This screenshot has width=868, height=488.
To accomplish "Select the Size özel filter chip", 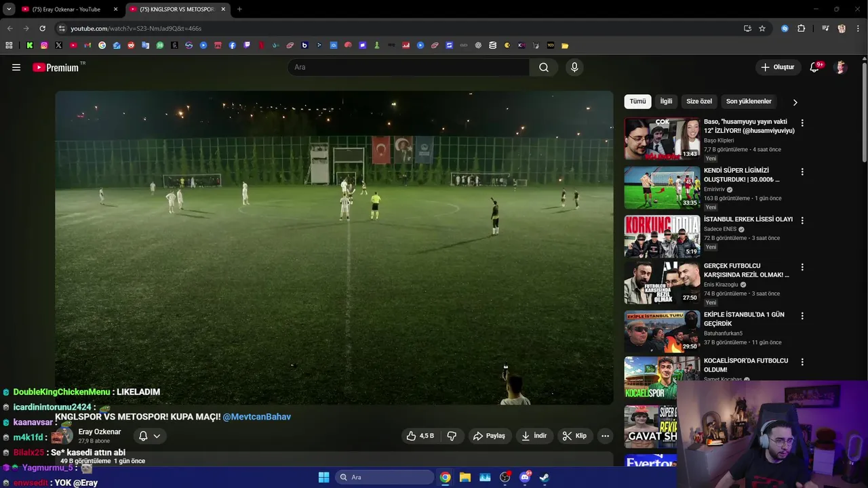I will 699,102.
